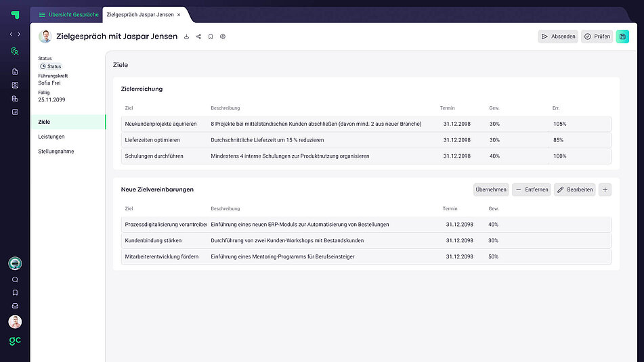Image resolution: width=644 pixels, height=362 pixels.
Task: Click the Prüfen button
Action: click(x=597, y=37)
